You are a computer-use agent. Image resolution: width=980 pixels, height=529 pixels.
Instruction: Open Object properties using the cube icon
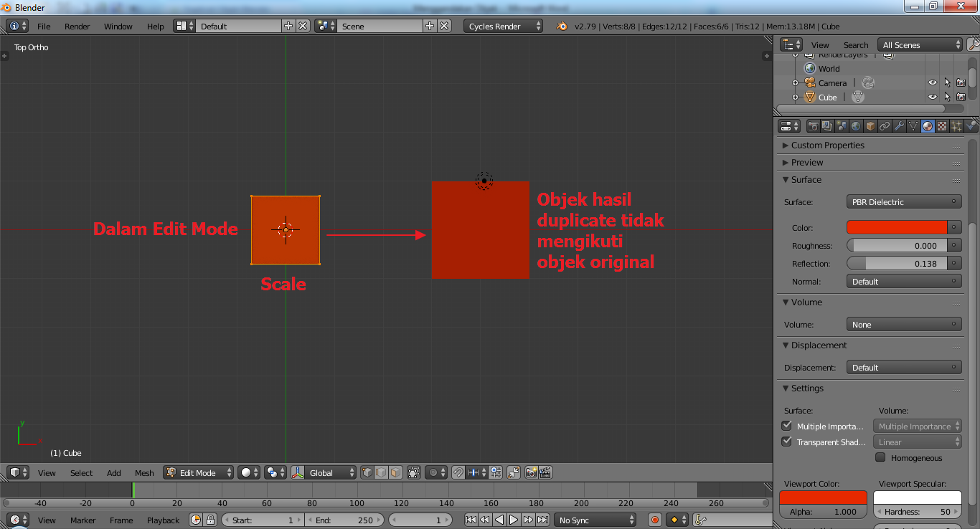(870, 125)
